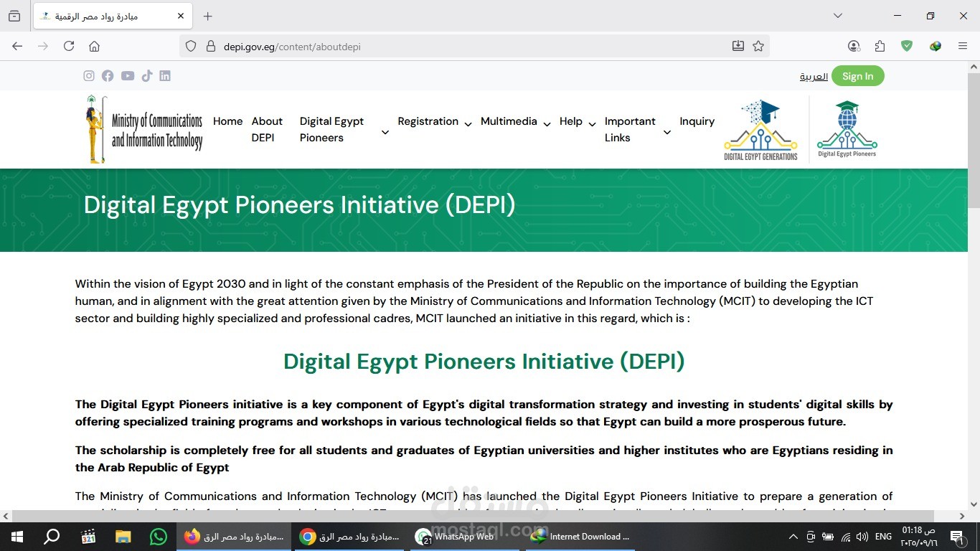Open the Instagram social icon
980x551 pixels.
pyautogui.click(x=89, y=76)
